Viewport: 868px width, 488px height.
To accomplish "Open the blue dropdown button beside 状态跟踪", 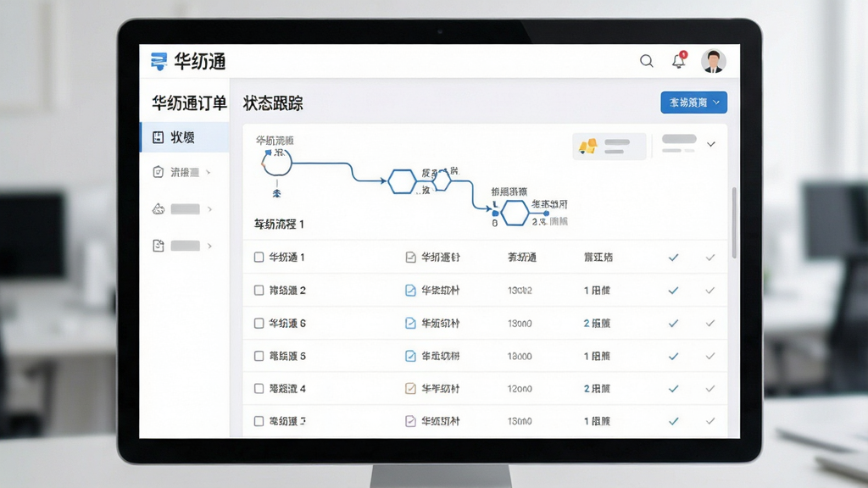I will [x=693, y=103].
